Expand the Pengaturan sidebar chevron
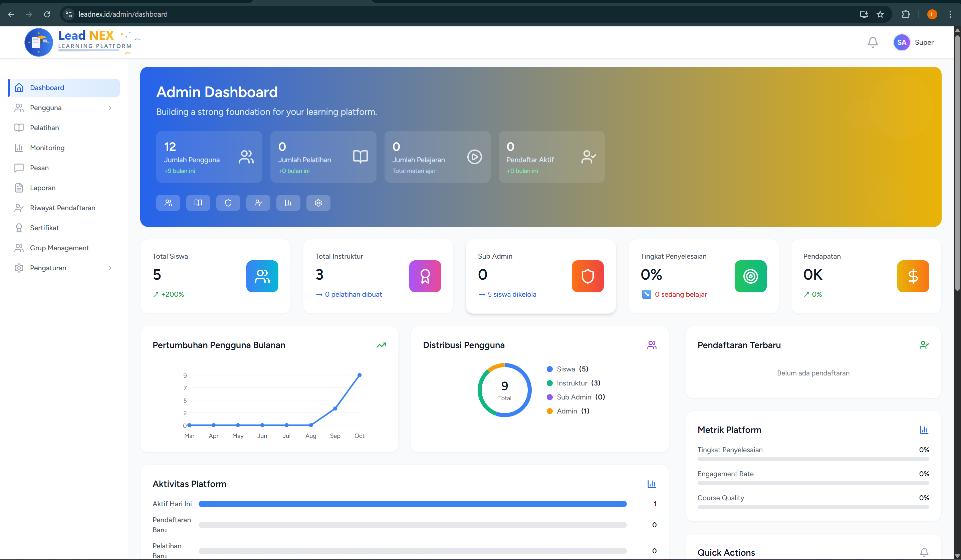Screen dimensions: 961x560 pos(110,268)
